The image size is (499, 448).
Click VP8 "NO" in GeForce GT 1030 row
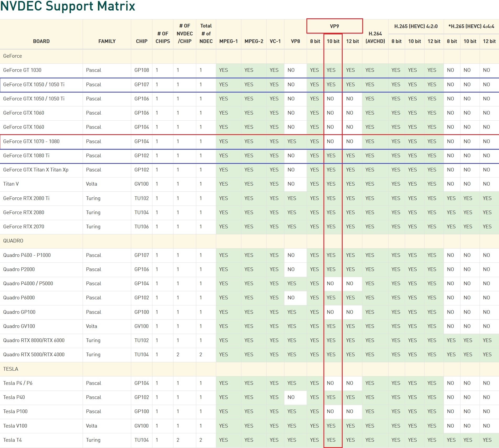click(x=291, y=70)
